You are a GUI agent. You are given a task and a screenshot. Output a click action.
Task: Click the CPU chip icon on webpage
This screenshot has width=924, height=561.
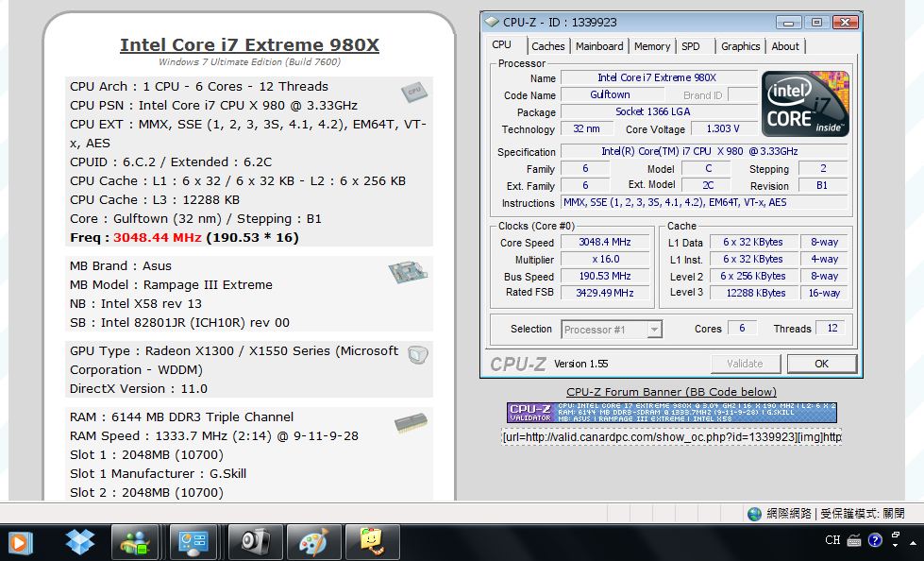pyautogui.click(x=413, y=92)
